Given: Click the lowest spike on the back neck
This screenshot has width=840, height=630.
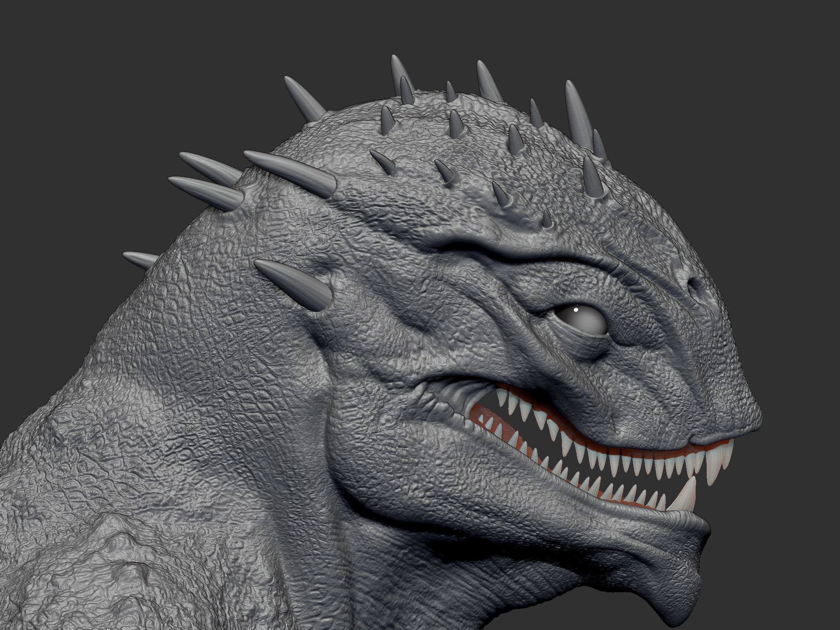Looking at the screenshot, I should click(x=139, y=259).
